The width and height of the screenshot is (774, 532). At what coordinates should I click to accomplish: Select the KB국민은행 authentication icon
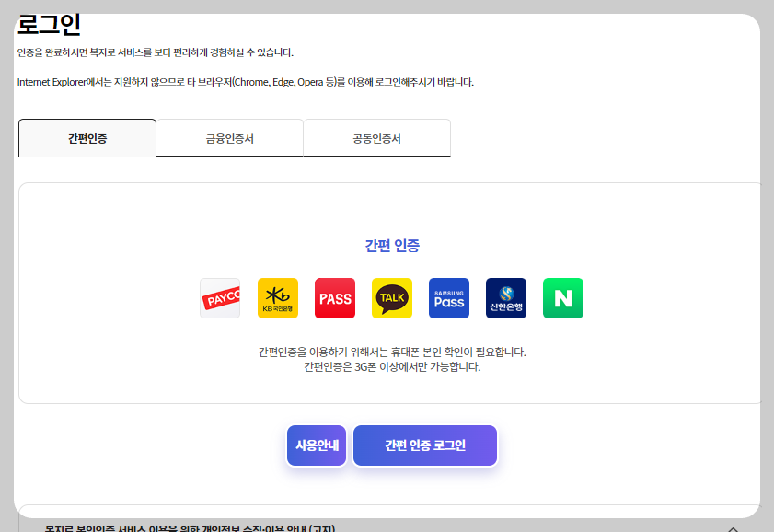tap(277, 297)
